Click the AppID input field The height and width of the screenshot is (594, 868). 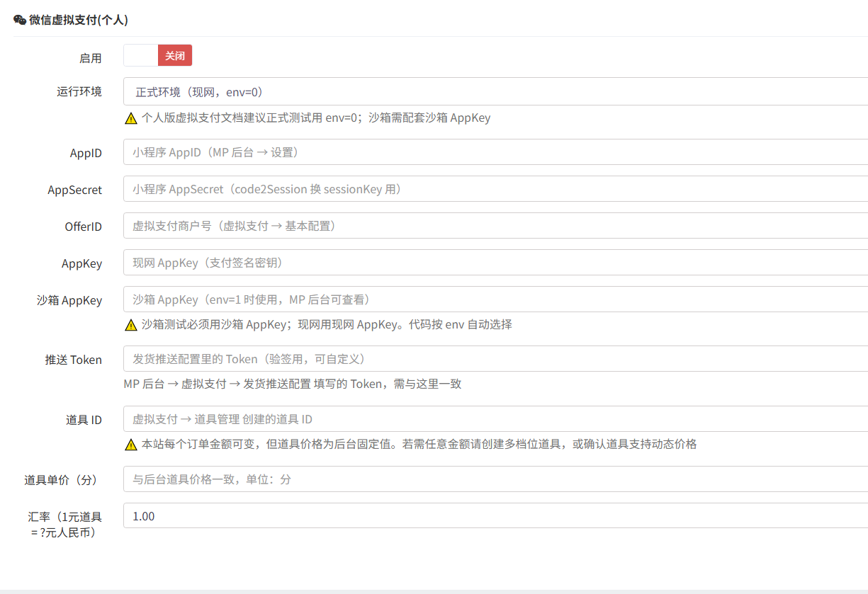tap(495, 152)
